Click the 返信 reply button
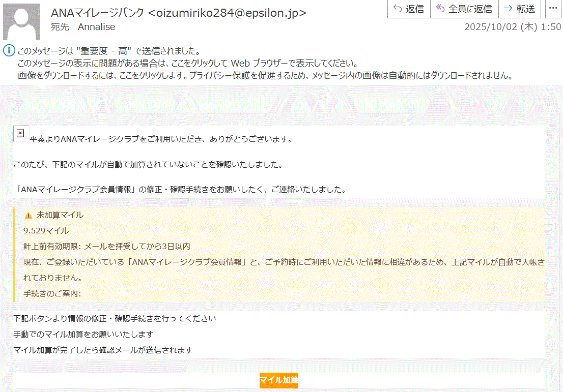563x392 pixels. (409, 9)
